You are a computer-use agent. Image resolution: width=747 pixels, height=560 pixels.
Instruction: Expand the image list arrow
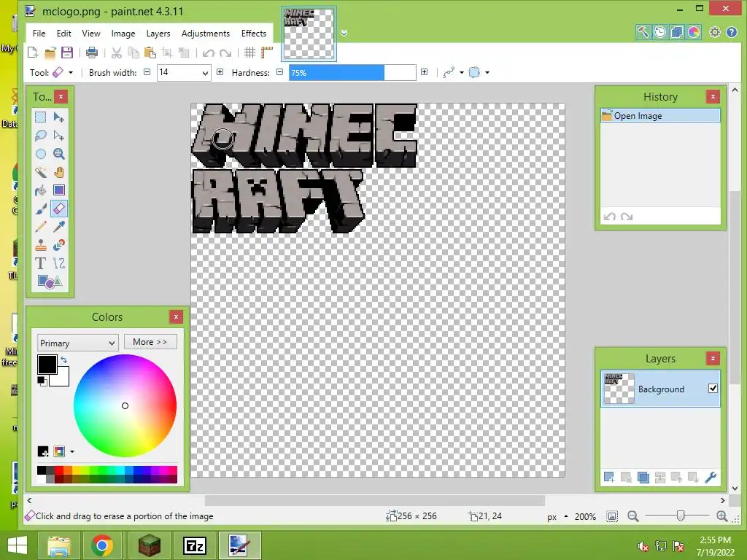coord(344,33)
